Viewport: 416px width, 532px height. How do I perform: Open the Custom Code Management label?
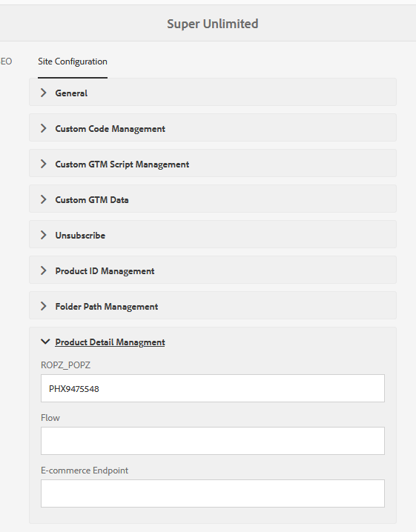(110, 129)
